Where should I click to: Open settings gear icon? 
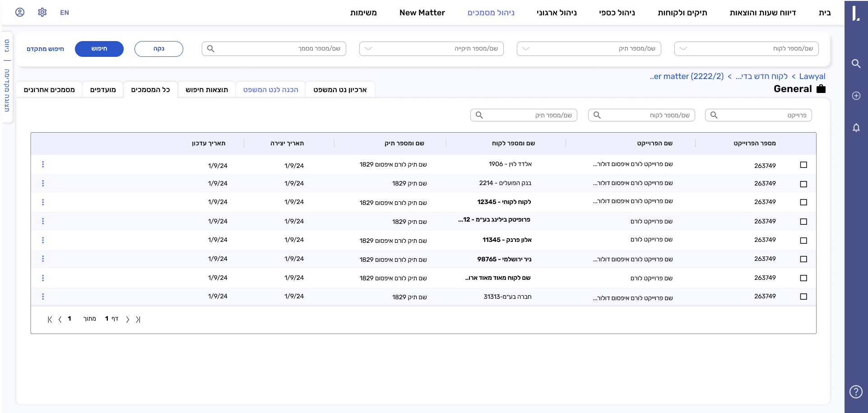pos(42,12)
